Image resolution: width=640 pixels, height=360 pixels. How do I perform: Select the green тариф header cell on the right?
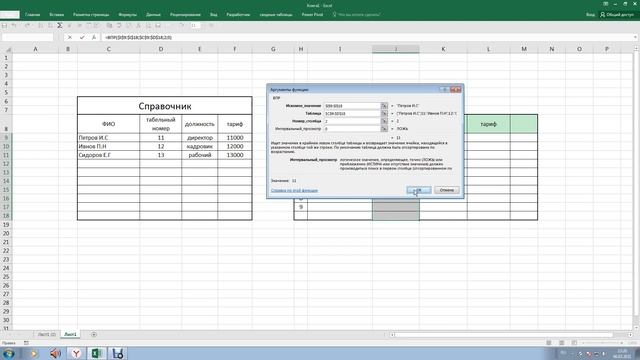(x=489, y=124)
